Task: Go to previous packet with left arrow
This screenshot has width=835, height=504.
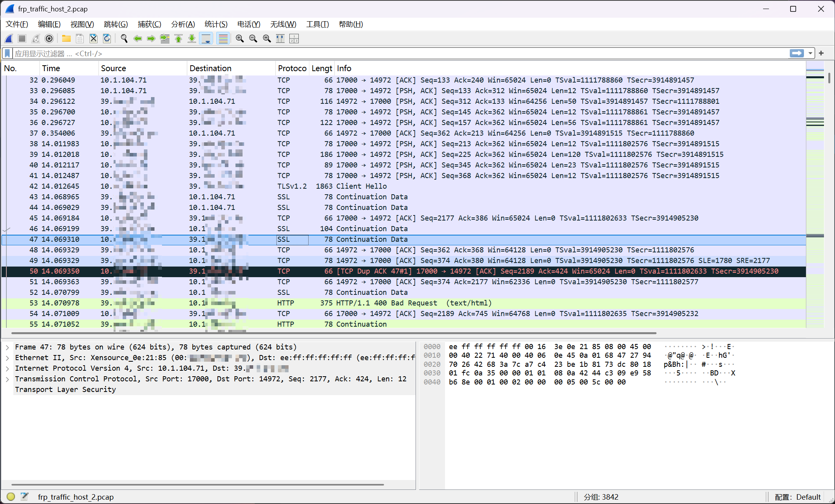Action: 138,39
